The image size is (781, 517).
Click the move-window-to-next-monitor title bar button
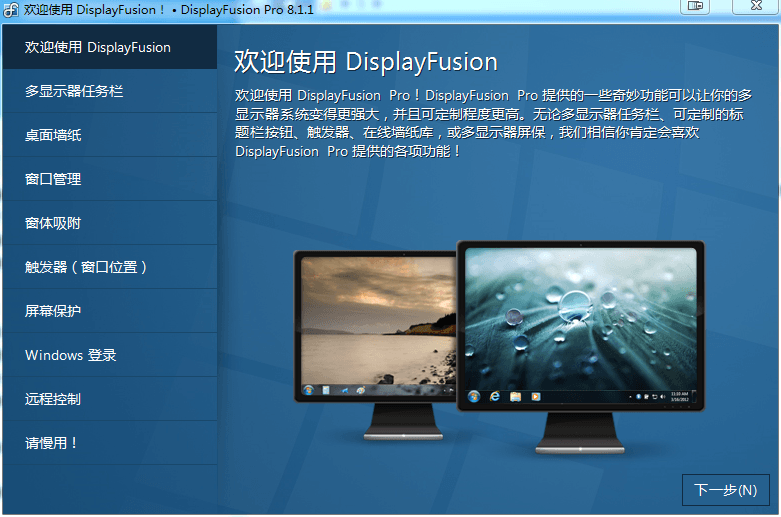point(695,7)
